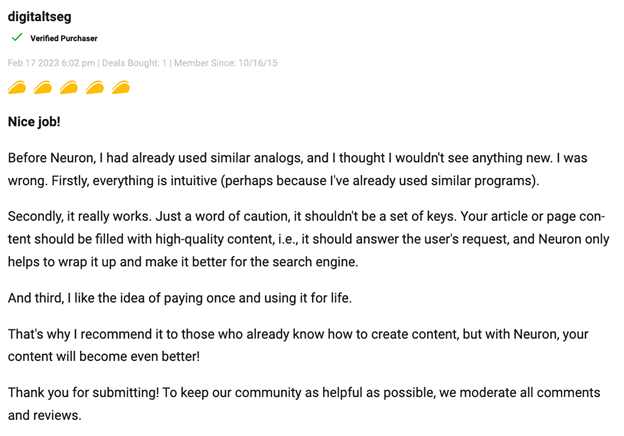Click the green verified checkmark icon
The height and width of the screenshot is (436, 624).
(17, 38)
